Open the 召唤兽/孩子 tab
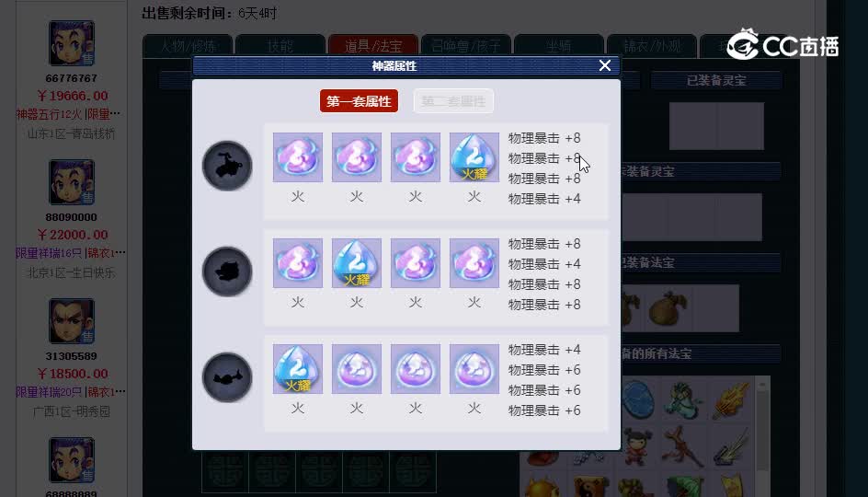Image resolution: width=868 pixels, height=497 pixels. point(466,45)
